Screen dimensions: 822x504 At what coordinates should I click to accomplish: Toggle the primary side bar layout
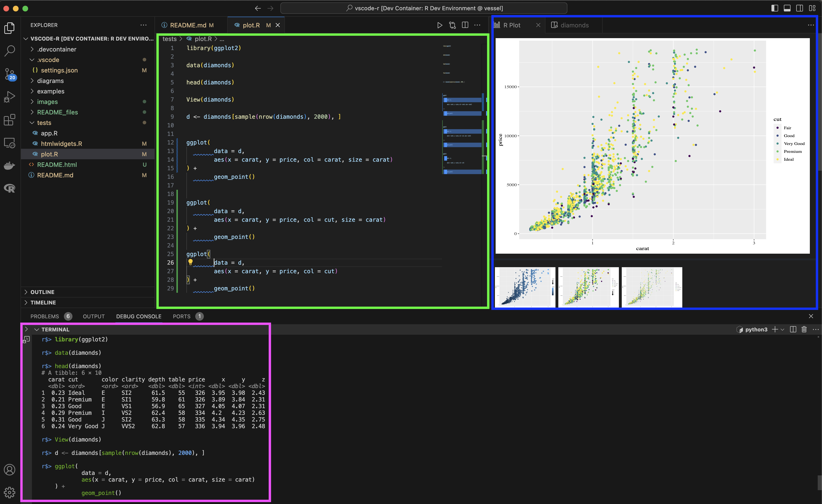click(775, 8)
